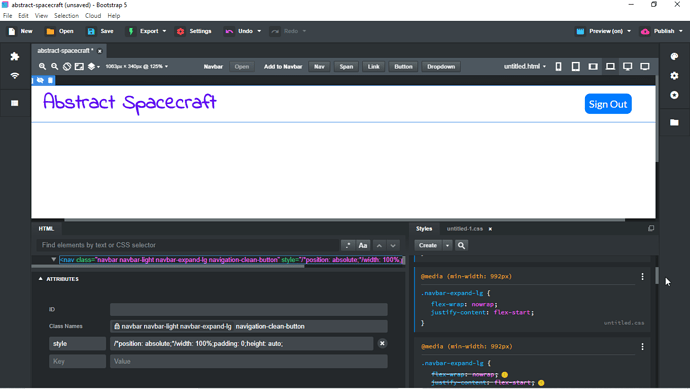The width and height of the screenshot is (690, 389).
Task: Open the Online components panel
Action: (x=15, y=76)
